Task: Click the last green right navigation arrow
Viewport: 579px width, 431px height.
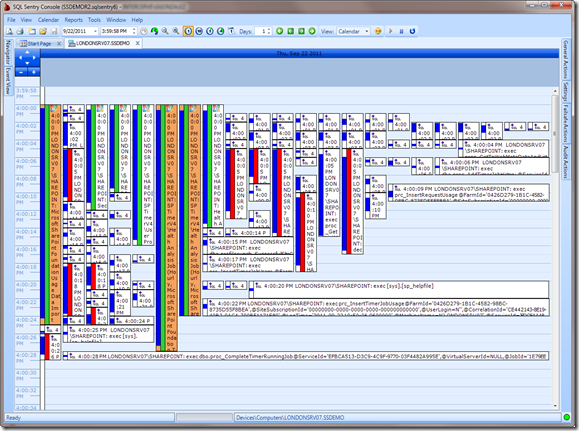Action: tap(312, 31)
